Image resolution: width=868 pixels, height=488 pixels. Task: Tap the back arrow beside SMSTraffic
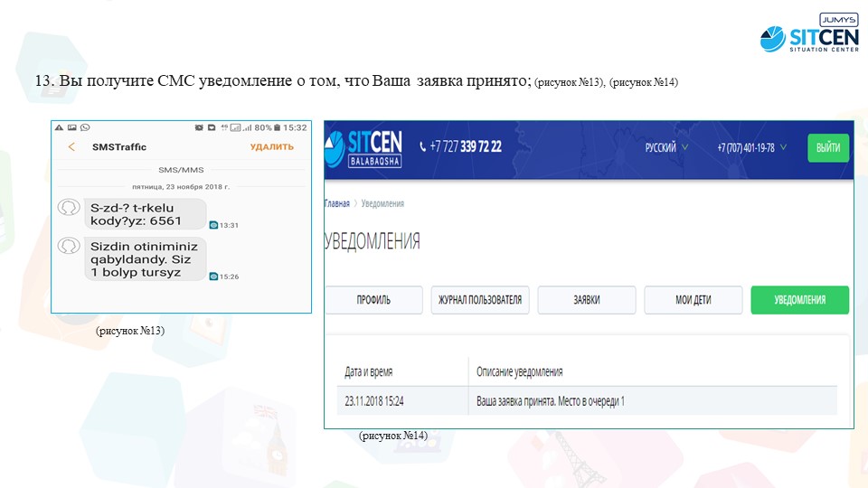point(71,147)
